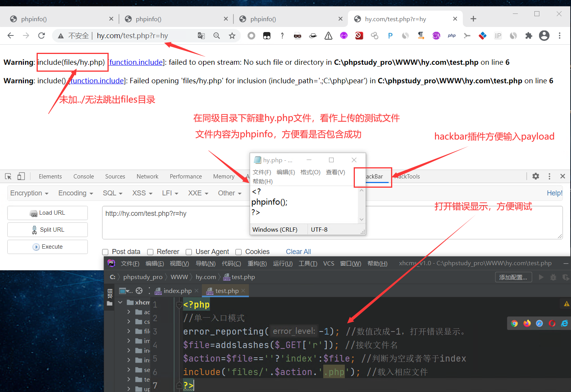Check the Referer option in HackBar

coord(150,251)
